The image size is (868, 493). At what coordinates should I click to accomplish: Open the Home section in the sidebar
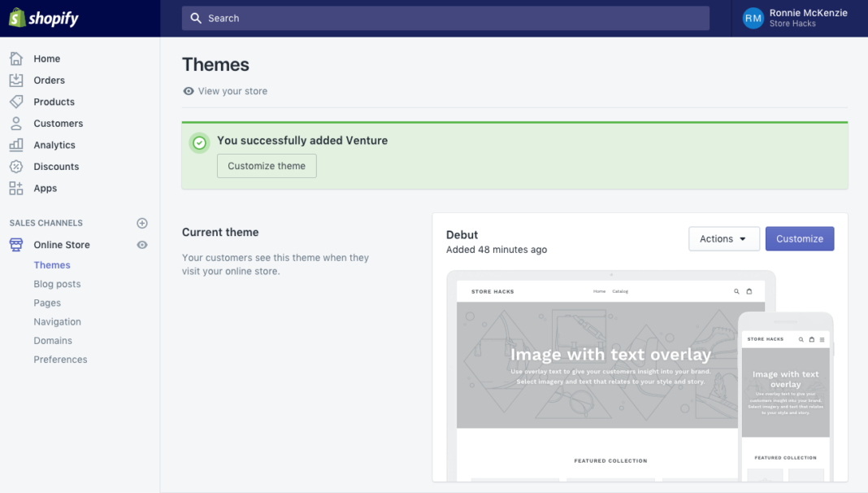tap(18, 59)
